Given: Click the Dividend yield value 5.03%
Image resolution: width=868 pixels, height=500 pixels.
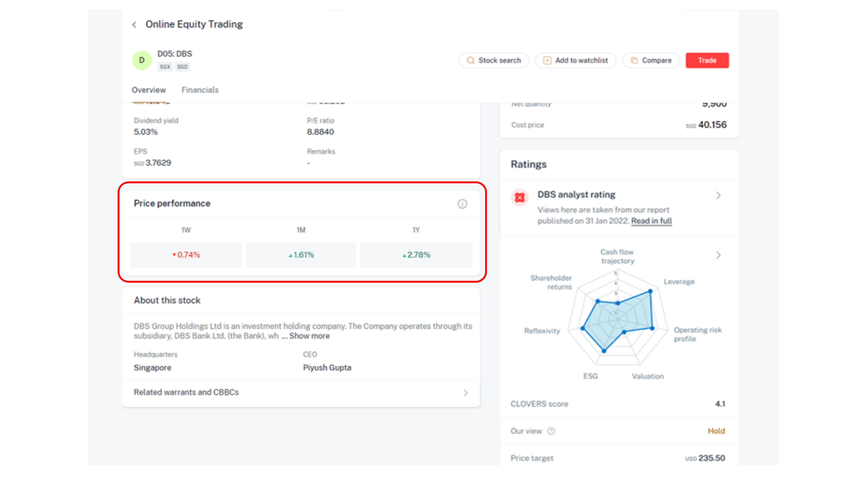Looking at the screenshot, I should point(146,132).
